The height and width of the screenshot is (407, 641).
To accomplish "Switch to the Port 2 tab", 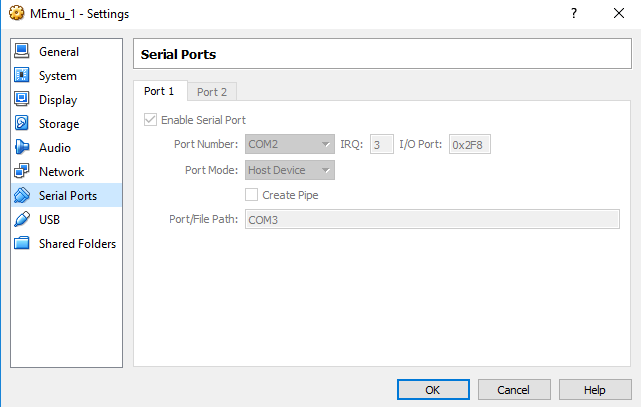I will click(x=211, y=92).
